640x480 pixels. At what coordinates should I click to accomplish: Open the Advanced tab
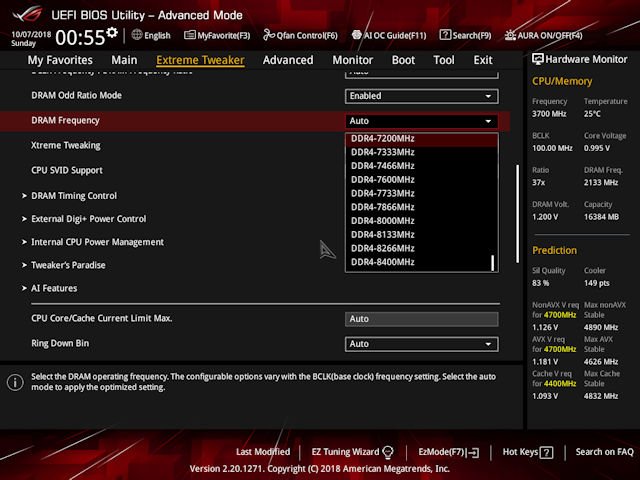point(288,60)
